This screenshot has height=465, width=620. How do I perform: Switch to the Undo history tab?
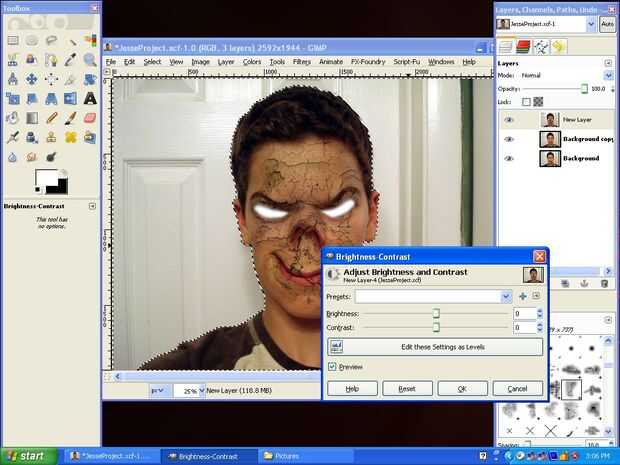pyautogui.click(x=558, y=47)
